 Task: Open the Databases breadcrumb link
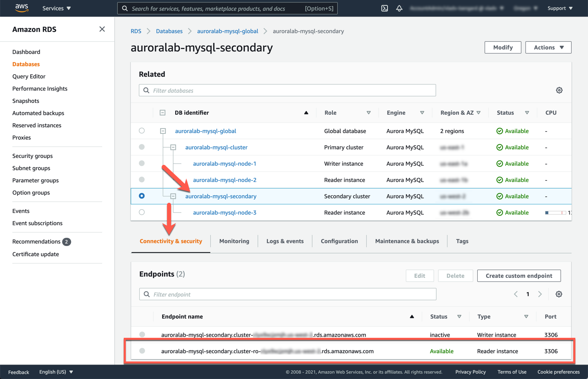(169, 31)
